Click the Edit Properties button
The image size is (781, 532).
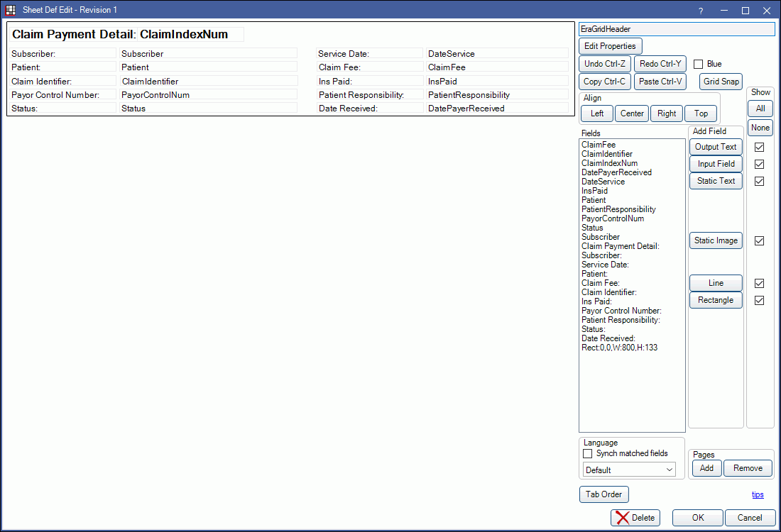610,46
